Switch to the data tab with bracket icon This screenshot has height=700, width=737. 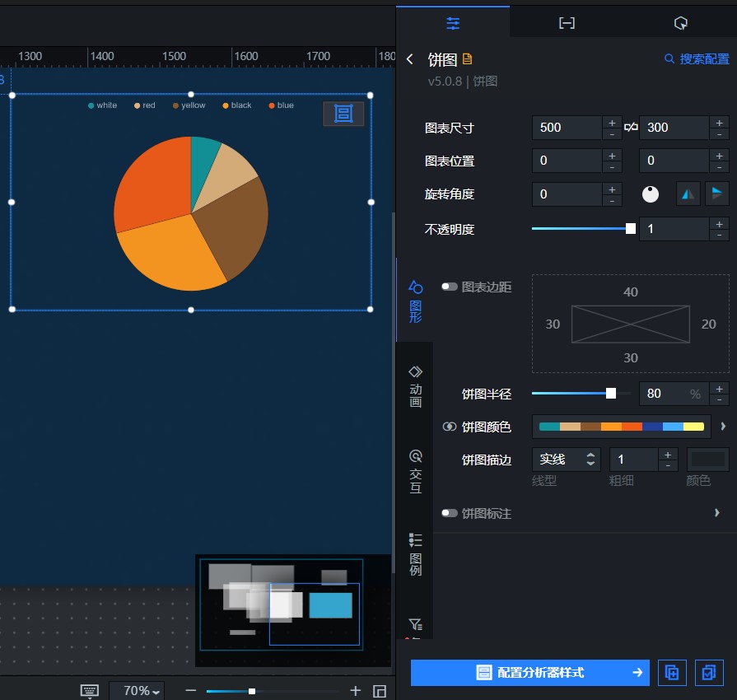567,22
